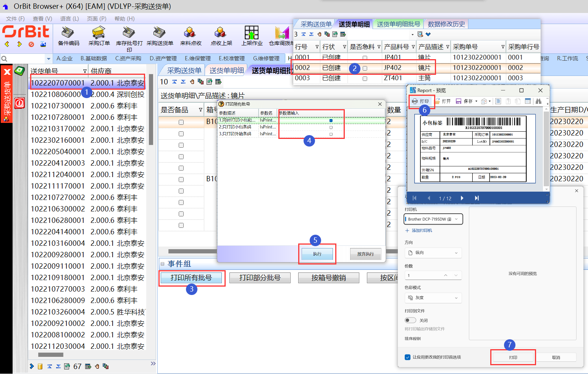Click the green Excel export icon

tap(19, 71)
